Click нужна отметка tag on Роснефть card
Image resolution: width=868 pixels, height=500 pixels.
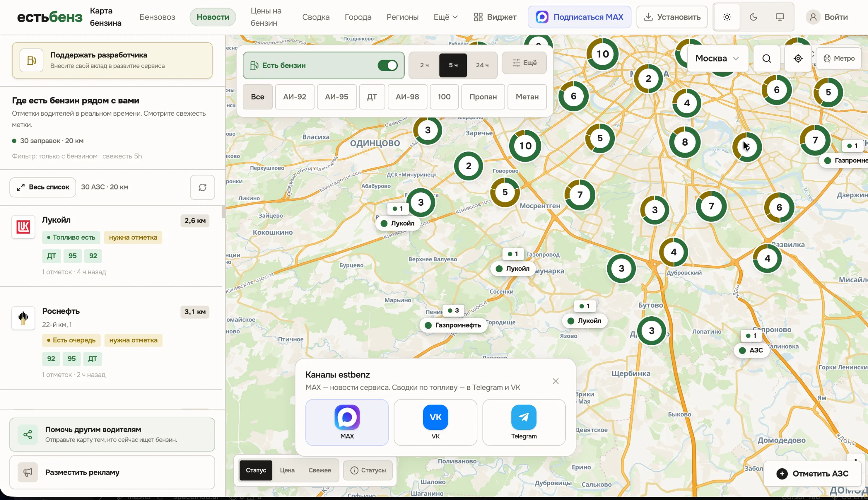(133, 340)
